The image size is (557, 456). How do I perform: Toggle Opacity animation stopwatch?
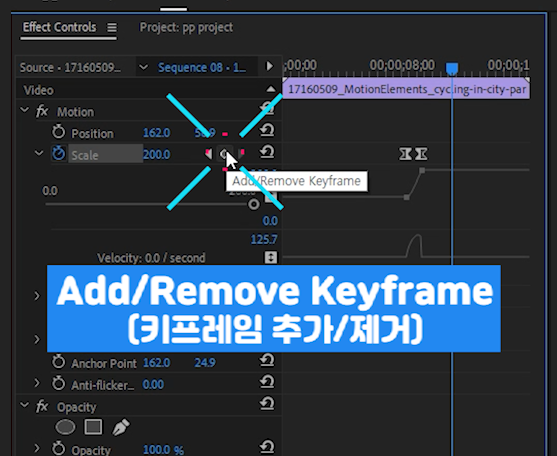pyautogui.click(x=59, y=449)
